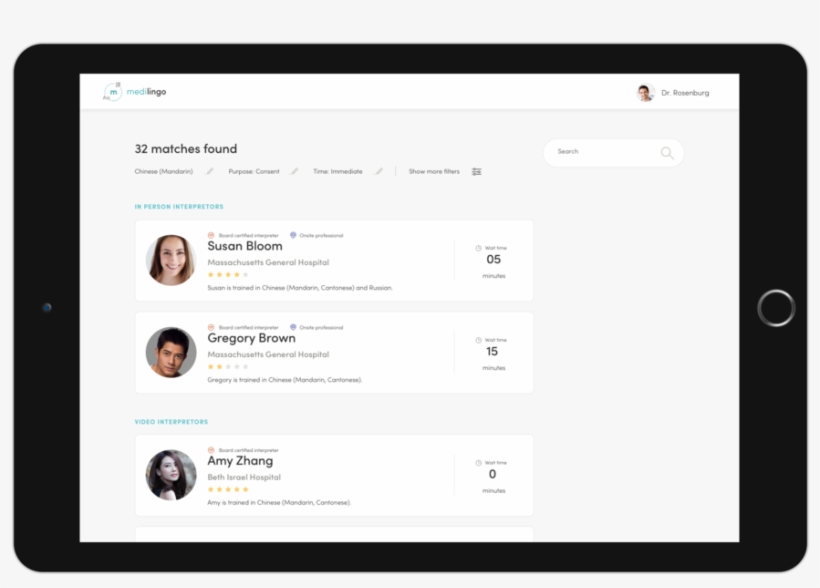Click Gregory Brown's star rating
Screen dimensions: 820x588
[x=228, y=367]
